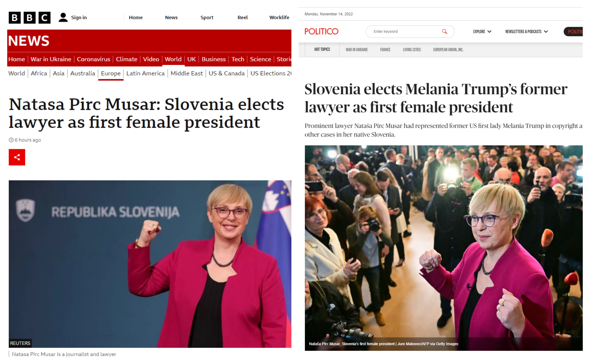Click the share icon below the timestamp
Image resolution: width=590 pixels, height=364 pixels.
point(17,157)
